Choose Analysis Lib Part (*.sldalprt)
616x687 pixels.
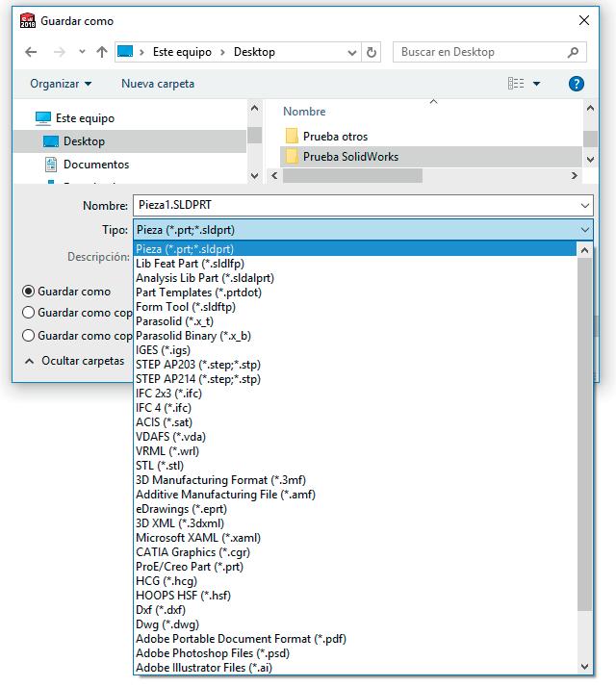355,278
